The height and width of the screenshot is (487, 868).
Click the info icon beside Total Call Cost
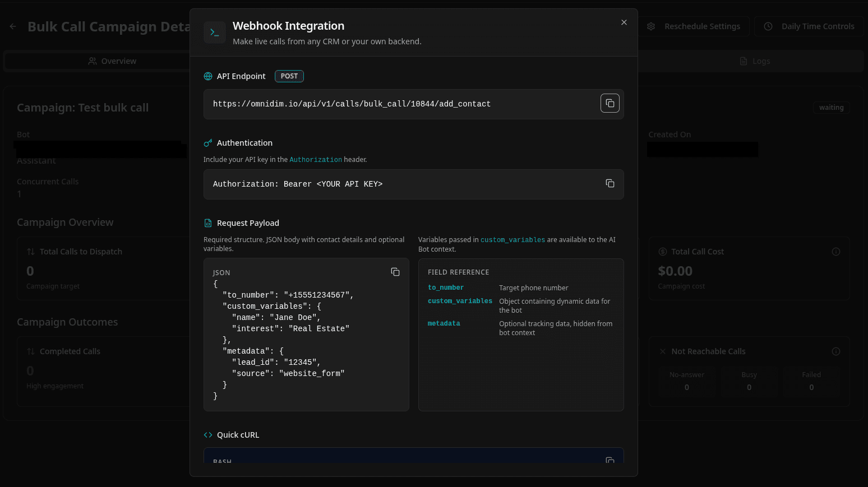[836, 251]
